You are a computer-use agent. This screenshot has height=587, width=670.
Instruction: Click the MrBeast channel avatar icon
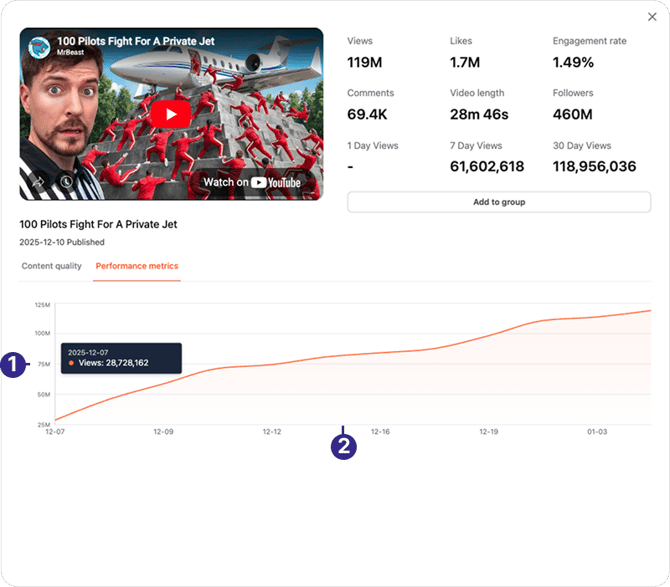click(39, 48)
